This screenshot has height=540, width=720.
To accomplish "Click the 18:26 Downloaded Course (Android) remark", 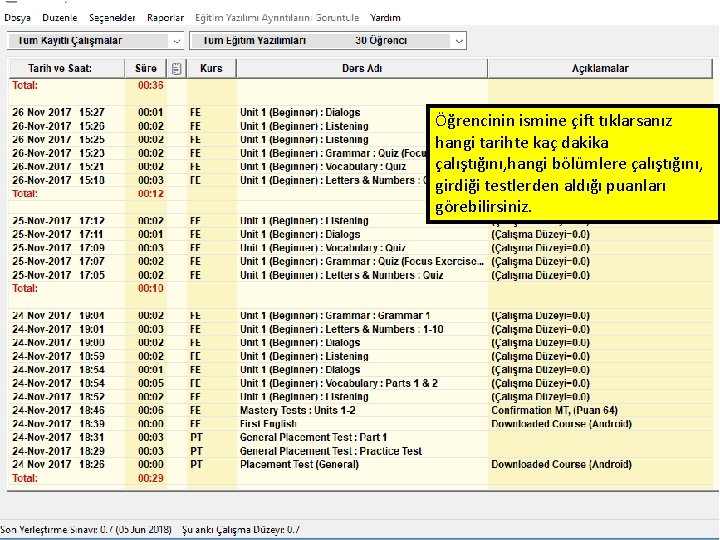I will click(x=561, y=465).
